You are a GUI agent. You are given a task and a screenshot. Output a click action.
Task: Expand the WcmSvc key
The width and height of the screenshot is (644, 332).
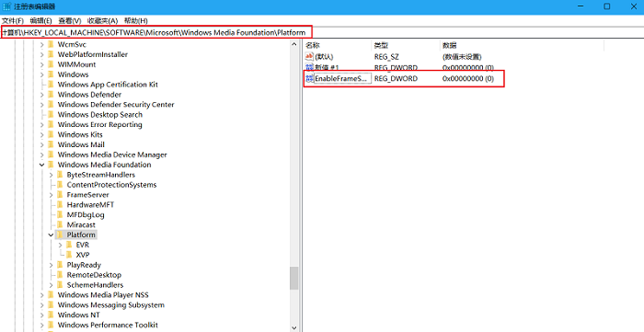click(42, 44)
